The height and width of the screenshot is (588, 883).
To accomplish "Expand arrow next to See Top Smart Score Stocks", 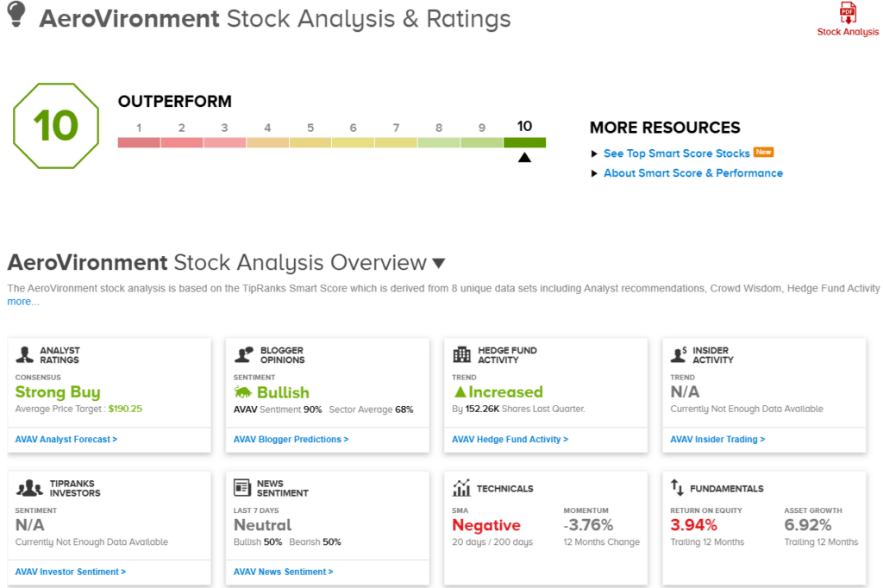I will coord(594,153).
